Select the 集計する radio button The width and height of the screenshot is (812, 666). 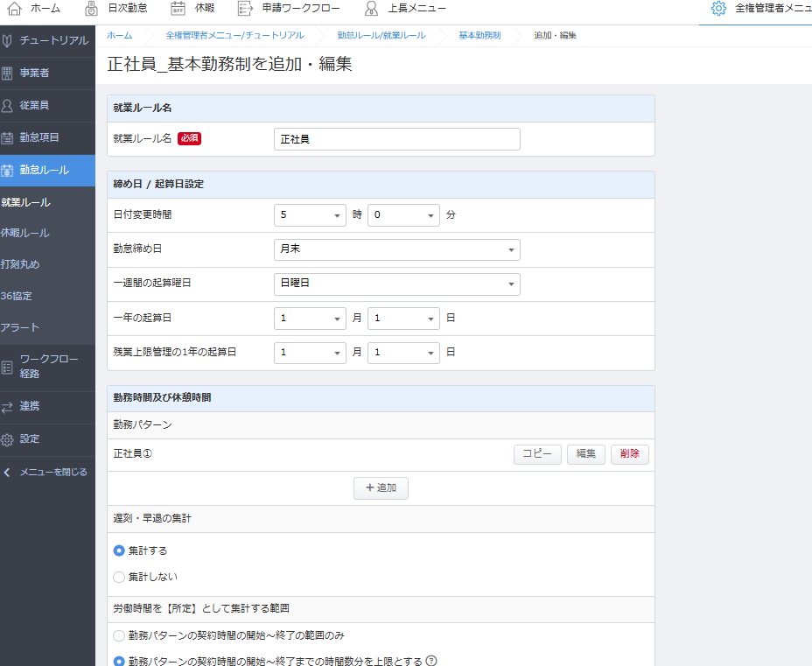pos(120,550)
